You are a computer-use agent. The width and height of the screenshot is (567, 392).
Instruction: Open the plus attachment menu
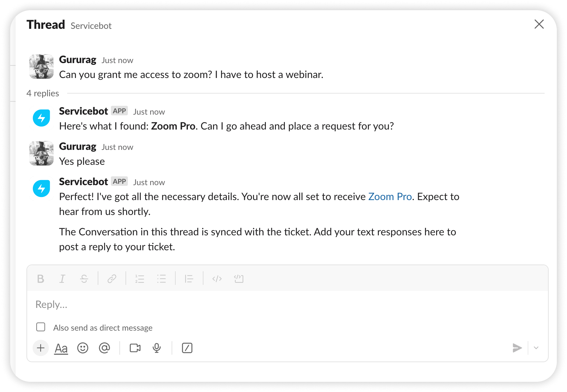pos(41,348)
